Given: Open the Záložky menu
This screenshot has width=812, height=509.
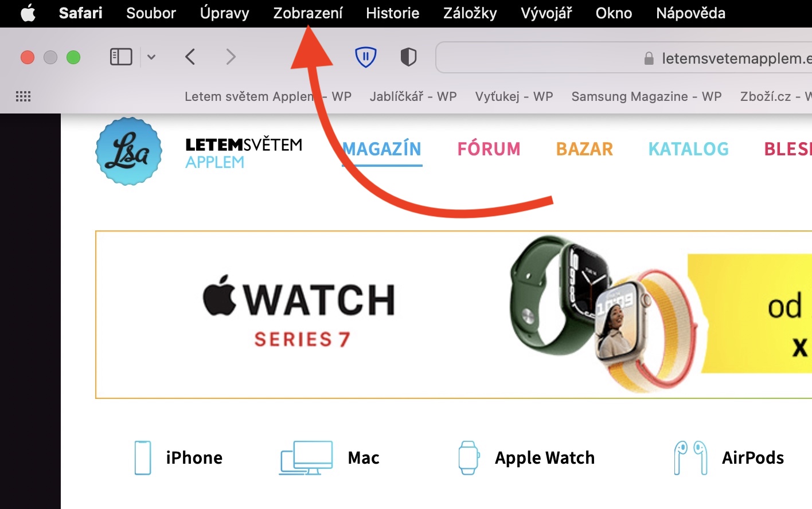Looking at the screenshot, I should tap(470, 13).
